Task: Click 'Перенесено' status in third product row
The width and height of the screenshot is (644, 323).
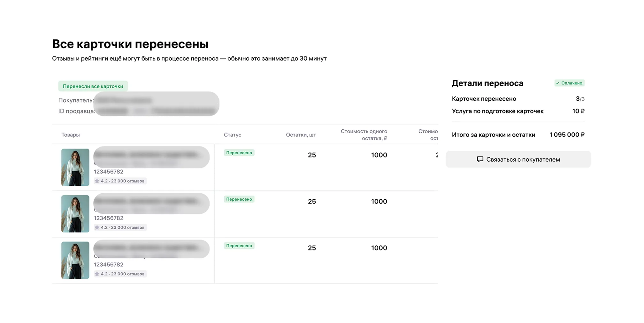Action: (239, 246)
